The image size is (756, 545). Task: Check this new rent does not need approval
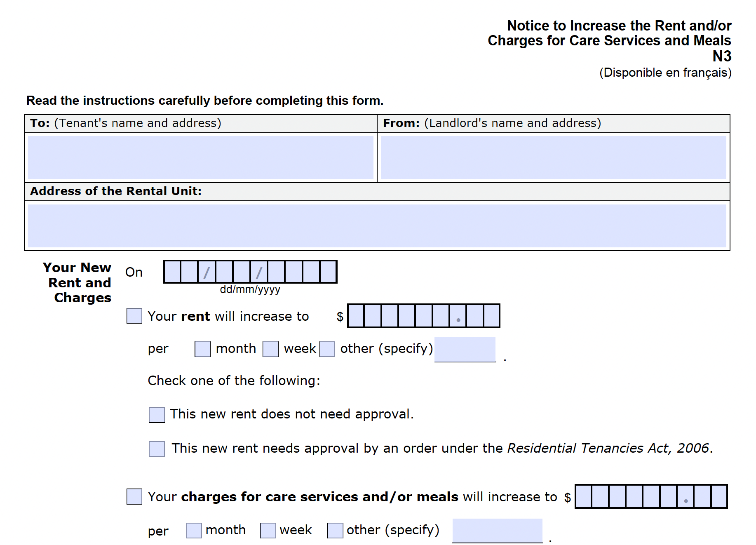coord(156,414)
